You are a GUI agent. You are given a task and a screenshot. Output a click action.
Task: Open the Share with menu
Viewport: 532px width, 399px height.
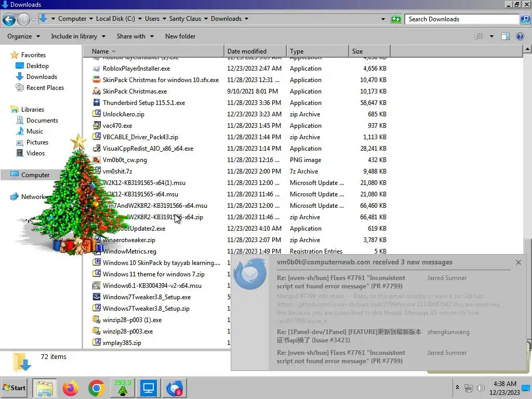(135, 36)
